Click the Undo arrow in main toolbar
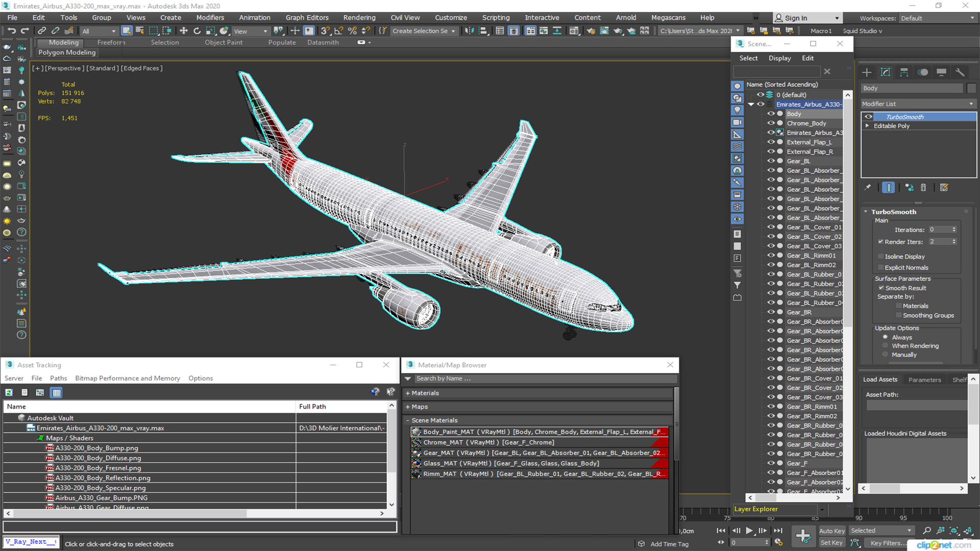980x551 pixels. tap(12, 31)
